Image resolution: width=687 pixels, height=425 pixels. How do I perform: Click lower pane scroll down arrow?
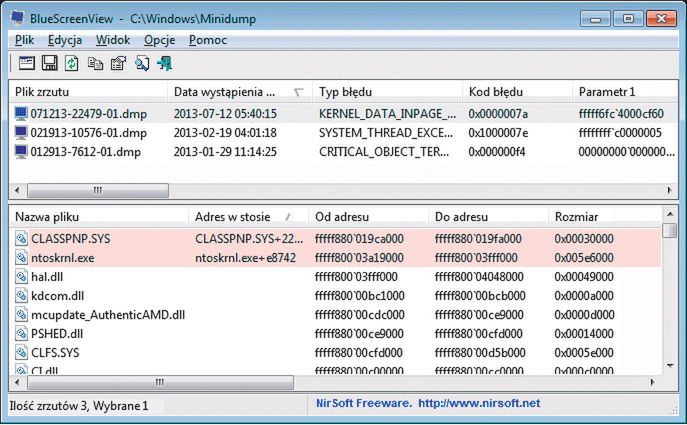(669, 365)
